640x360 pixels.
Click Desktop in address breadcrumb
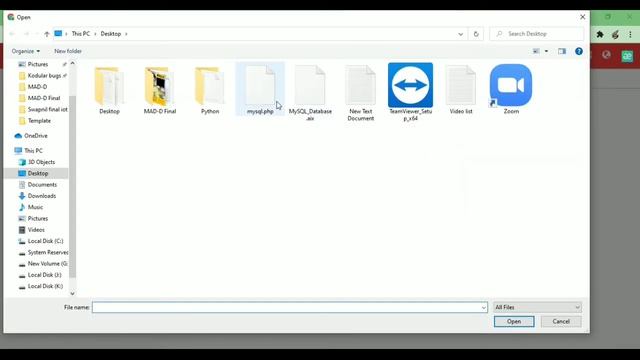(x=111, y=34)
